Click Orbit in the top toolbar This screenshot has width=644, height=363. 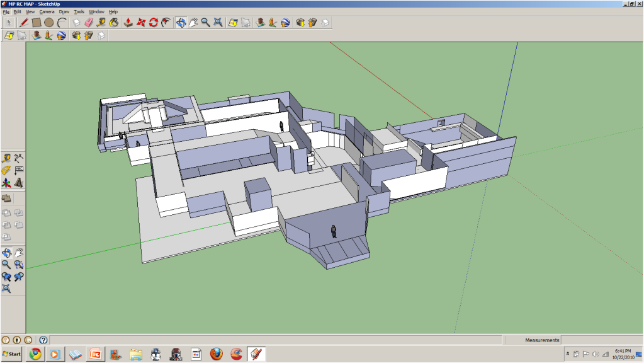point(181,23)
